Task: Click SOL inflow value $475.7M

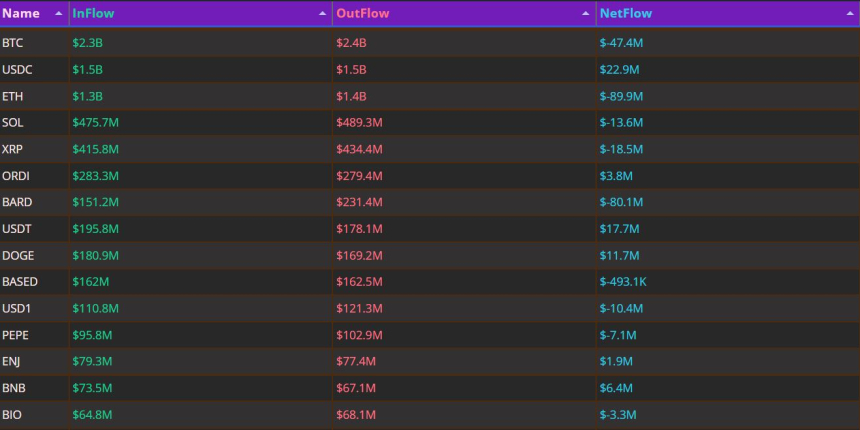Action: 95,123
